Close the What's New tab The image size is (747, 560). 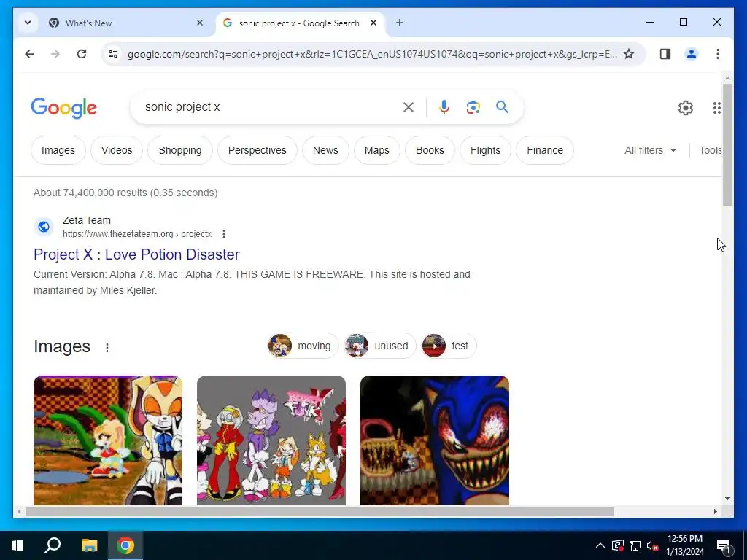[x=200, y=23]
